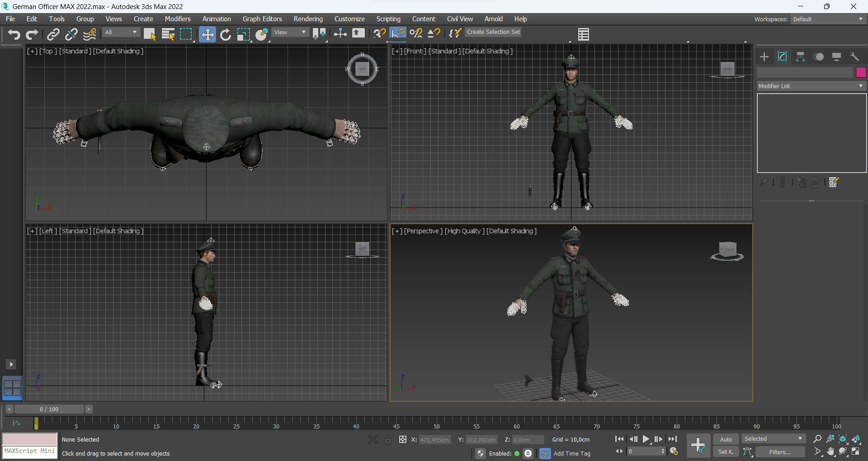Click Remove Modifier trash icon
Image resolution: width=868 pixels, height=461 pixels.
point(815,182)
